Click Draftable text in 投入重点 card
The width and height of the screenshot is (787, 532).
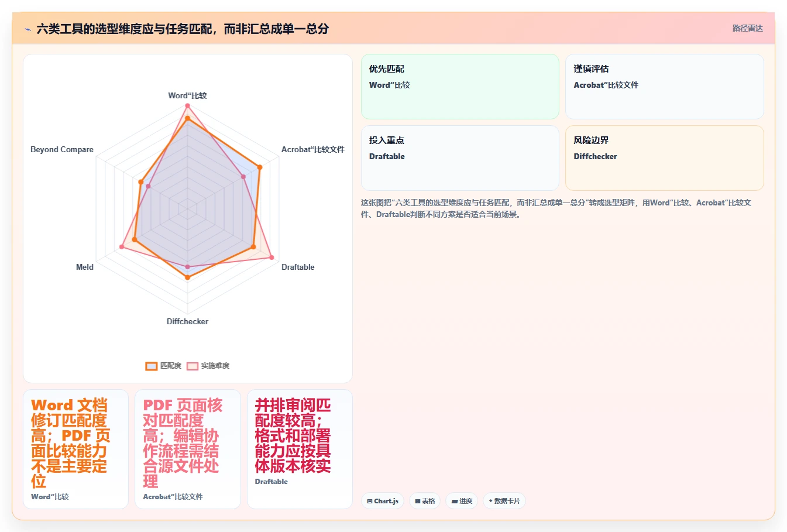pyautogui.click(x=387, y=156)
